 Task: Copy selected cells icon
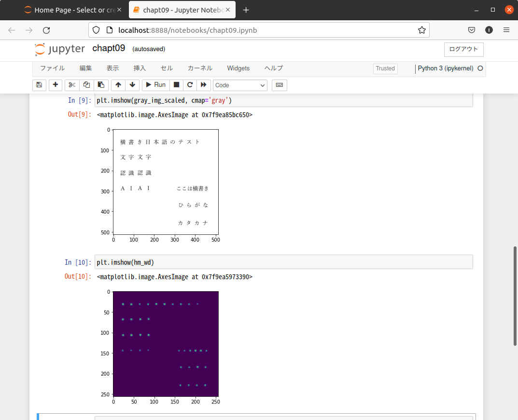86,85
